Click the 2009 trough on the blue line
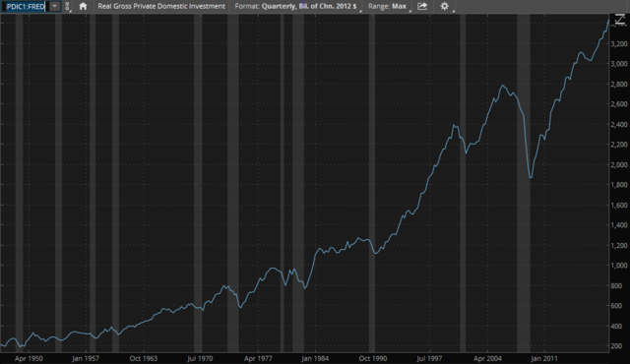The image size is (630, 364). pos(531,177)
